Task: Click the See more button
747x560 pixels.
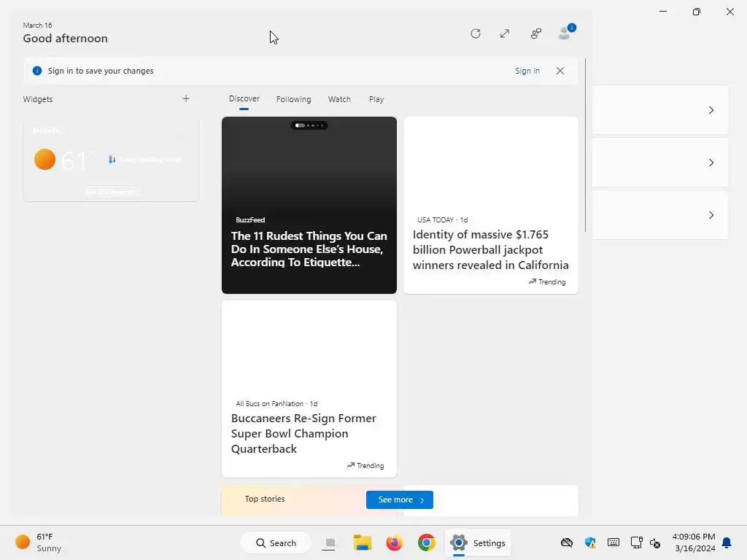Action: [x=399, y=499]
